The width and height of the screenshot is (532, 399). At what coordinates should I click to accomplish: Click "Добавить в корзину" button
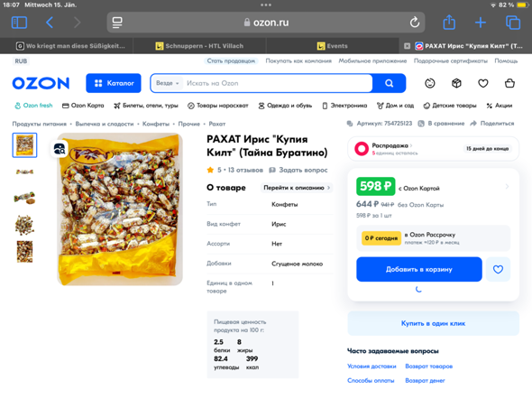(419, 269)
